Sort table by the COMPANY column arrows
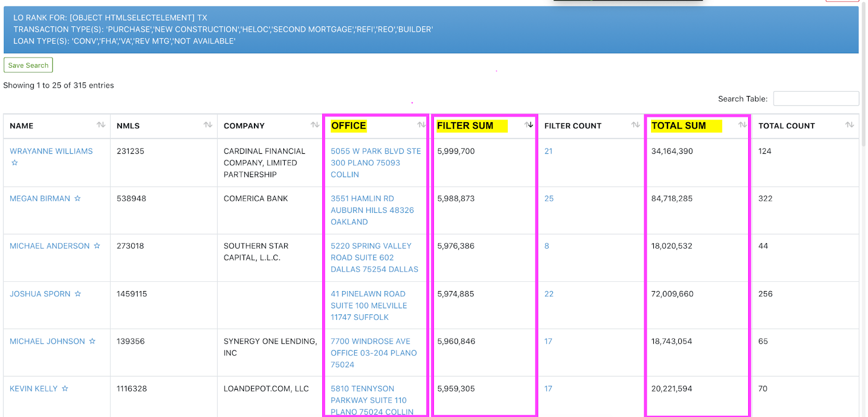 [x=315, y=125]
